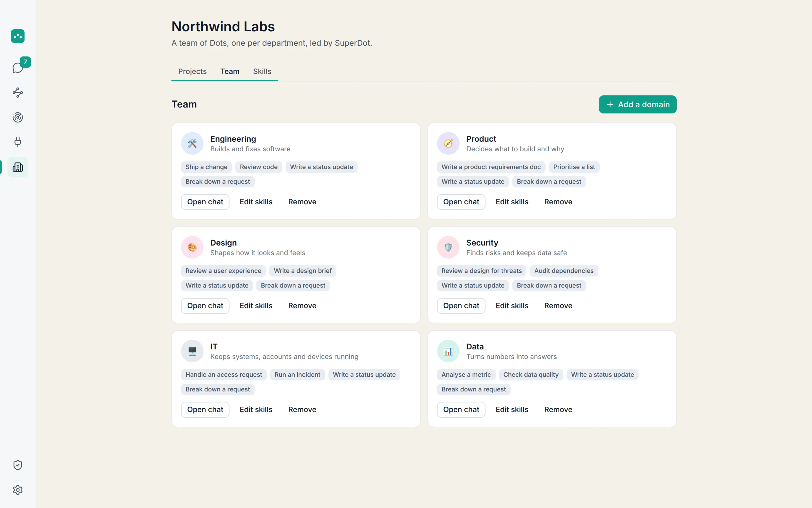
Task: Open the workflows route icon in sidebar
Action: [18, 92]
